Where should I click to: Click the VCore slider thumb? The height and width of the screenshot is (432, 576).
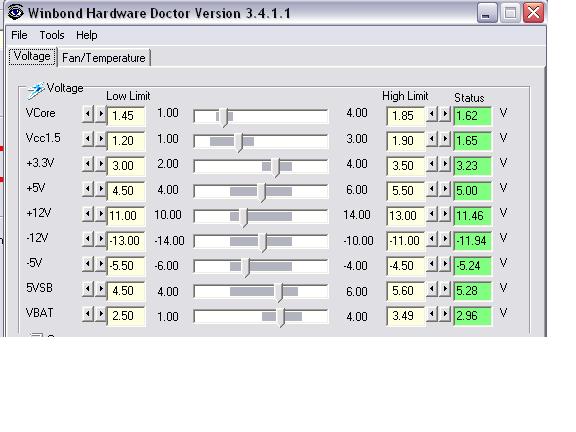224,118
